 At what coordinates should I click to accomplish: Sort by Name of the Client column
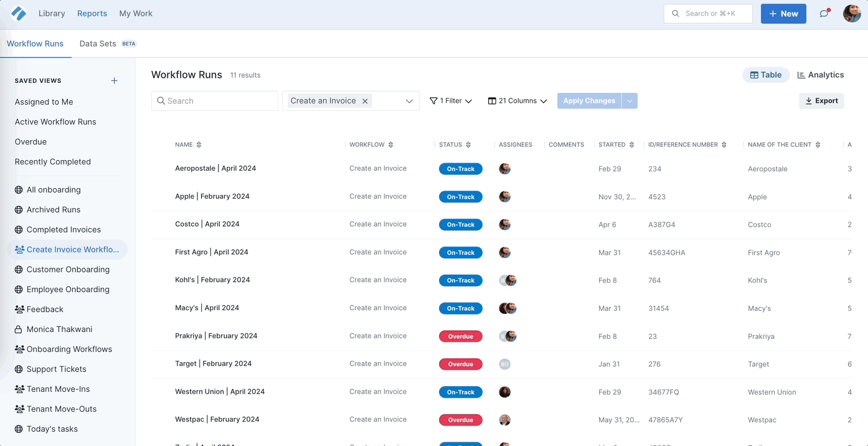point(818,145)
